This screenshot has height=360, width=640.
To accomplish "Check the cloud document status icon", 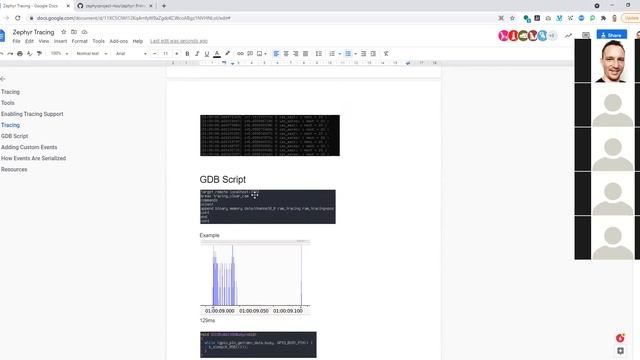I will coord(84,32).
